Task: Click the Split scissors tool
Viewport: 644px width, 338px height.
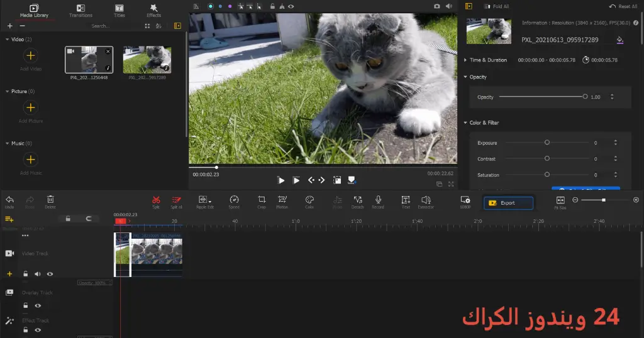Action: (156, 202)
